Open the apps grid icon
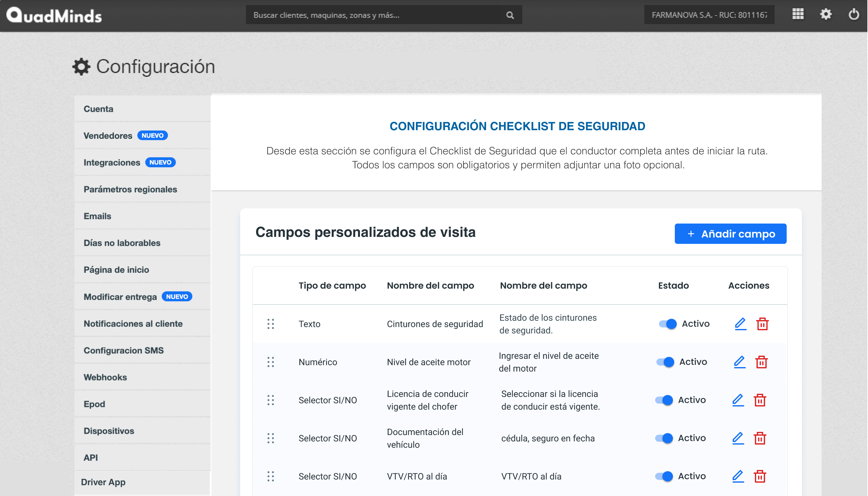Screen dimensions: 868x496 coord(798,14)
